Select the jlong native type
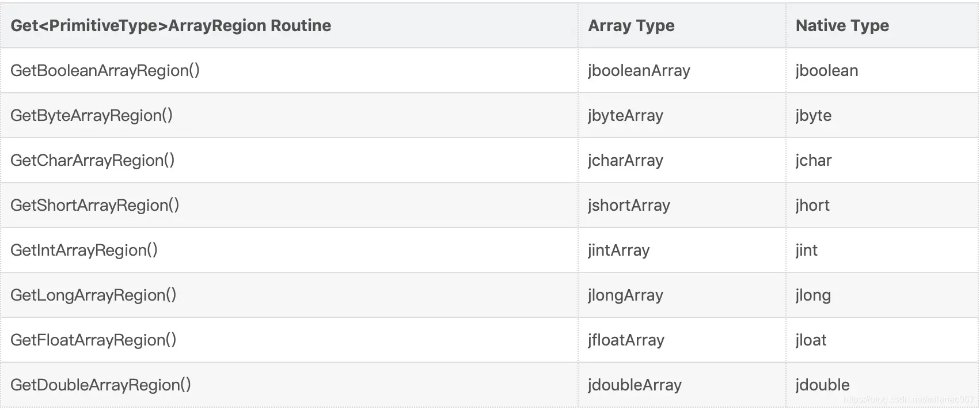 (813, 295)
